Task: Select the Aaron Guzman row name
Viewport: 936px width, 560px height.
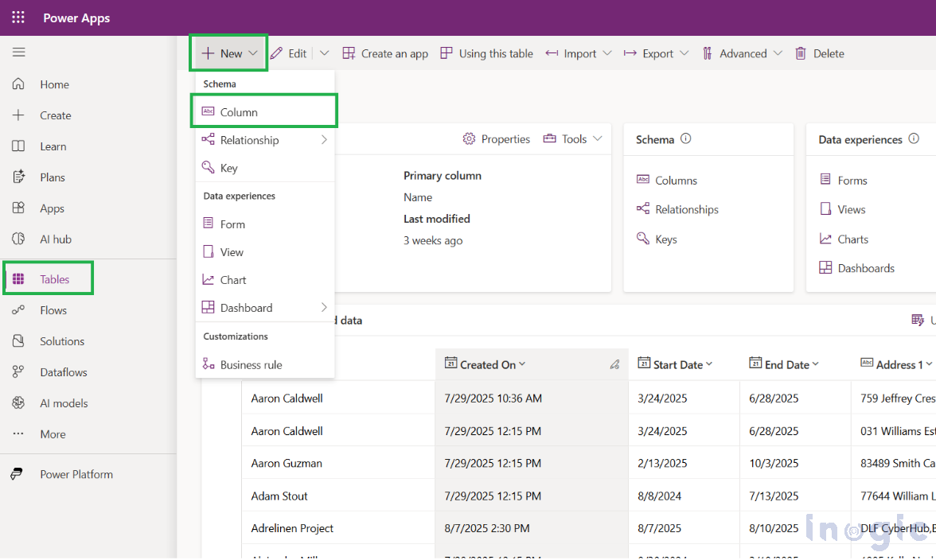Action: point(286,463)
